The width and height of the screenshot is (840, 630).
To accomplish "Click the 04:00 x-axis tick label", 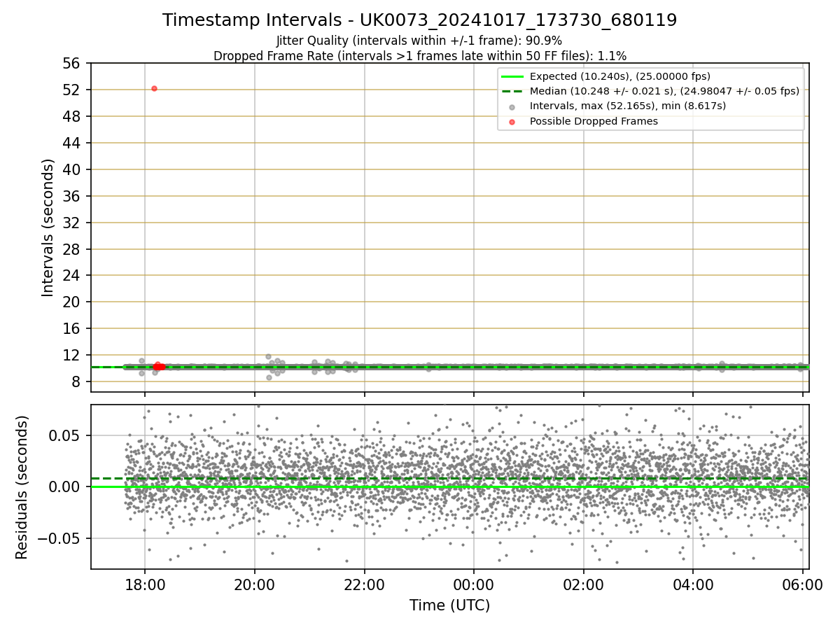I will point(693,584).
